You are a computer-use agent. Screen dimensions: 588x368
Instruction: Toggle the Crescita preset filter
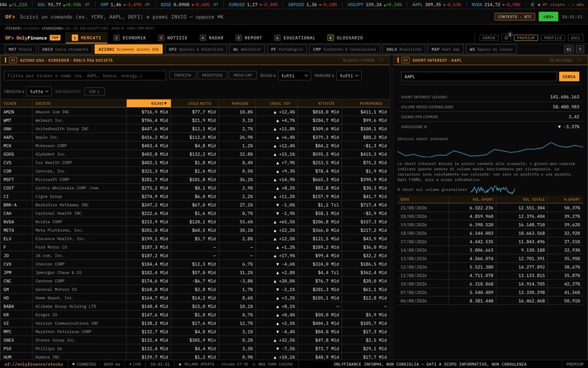pos(183,75)
